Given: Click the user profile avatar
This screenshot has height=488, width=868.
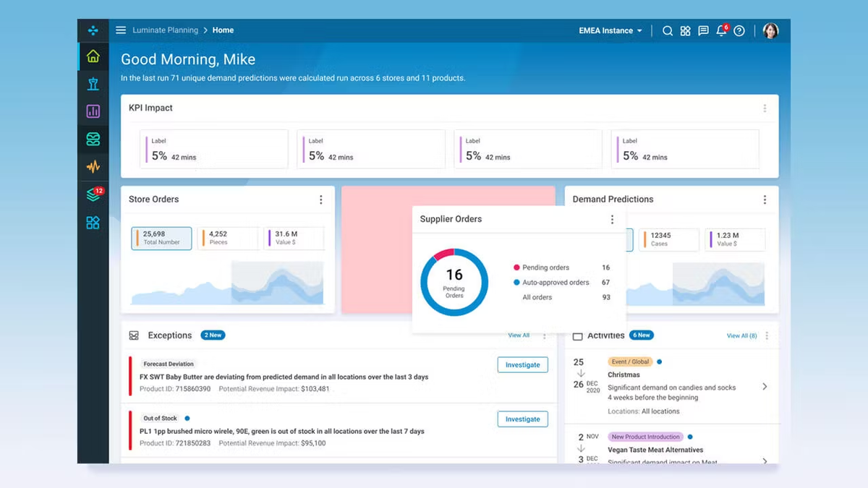Looking at the screenshot, I should click(x=770, y=31).
